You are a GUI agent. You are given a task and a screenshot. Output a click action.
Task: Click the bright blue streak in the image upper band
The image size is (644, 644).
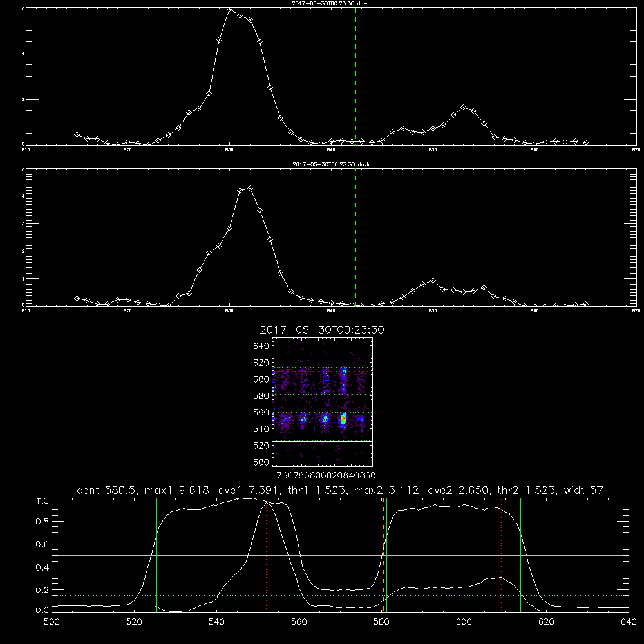coord(344,380)
